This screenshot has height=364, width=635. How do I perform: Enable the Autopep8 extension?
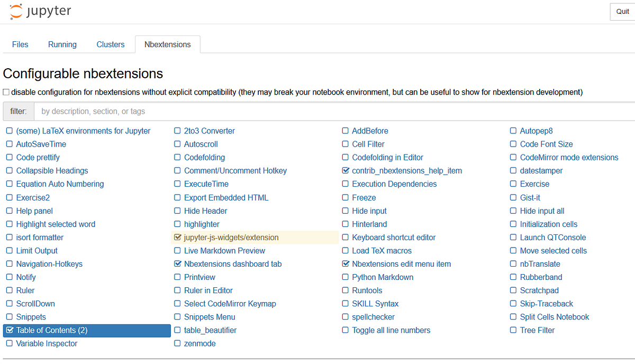tap(513, 131)
